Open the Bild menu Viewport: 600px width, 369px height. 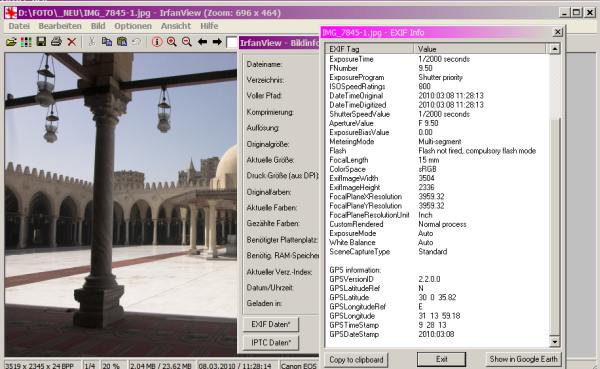[98, 26]
